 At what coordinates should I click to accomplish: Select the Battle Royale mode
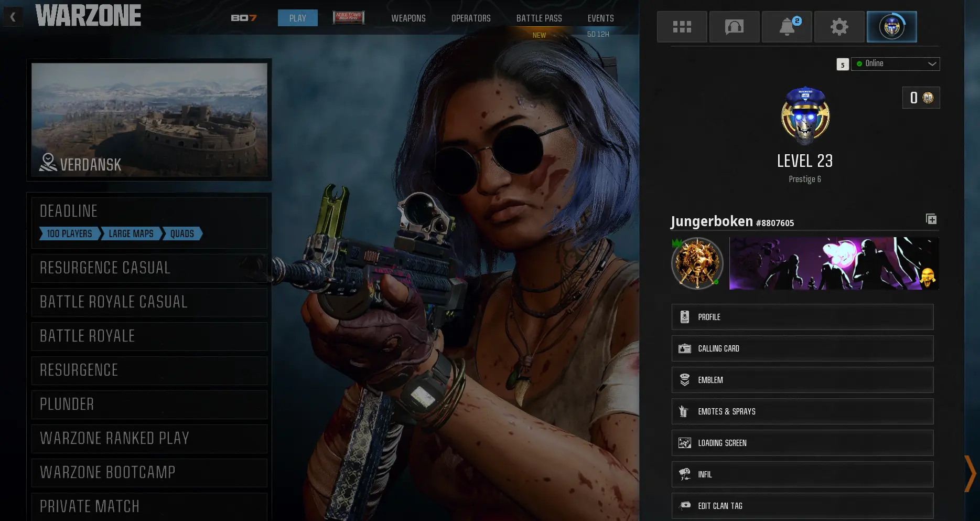(149, 336)
